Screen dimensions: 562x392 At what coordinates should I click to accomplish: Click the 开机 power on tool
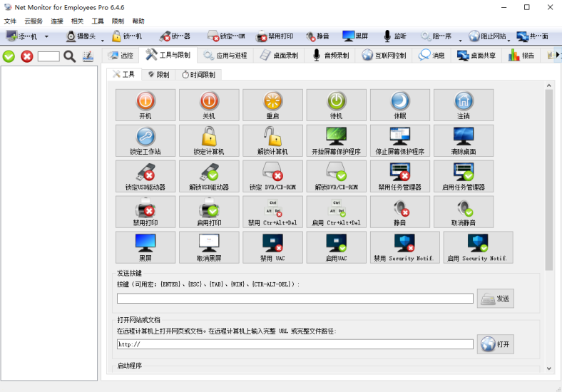(x=145, y=105)
